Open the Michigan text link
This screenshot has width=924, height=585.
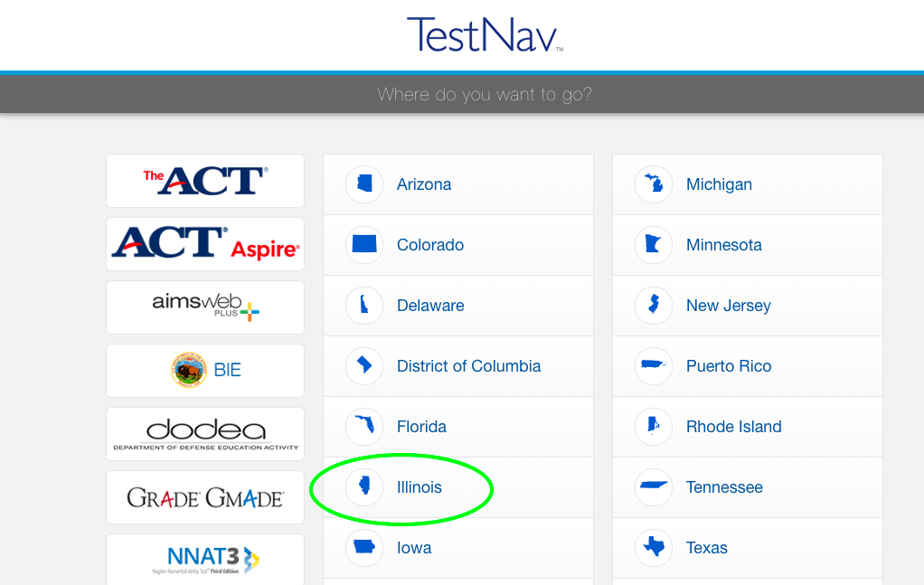(719, 184)
